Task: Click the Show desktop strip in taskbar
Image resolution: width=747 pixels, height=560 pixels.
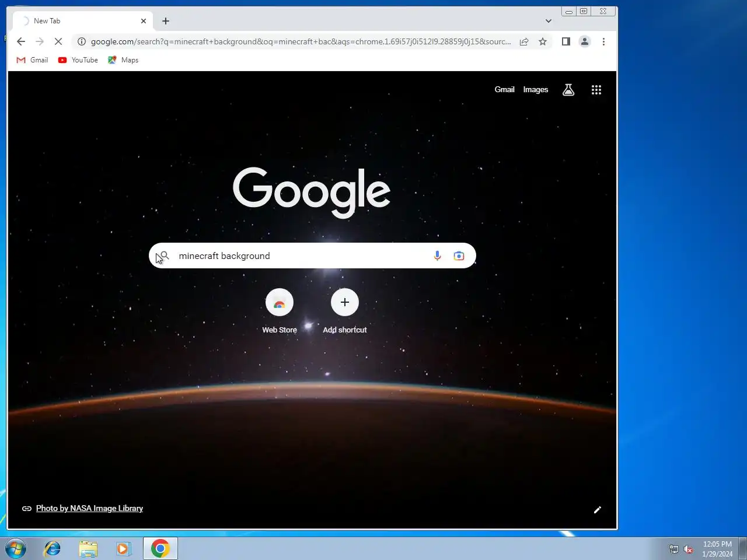Action: (742, 549)
